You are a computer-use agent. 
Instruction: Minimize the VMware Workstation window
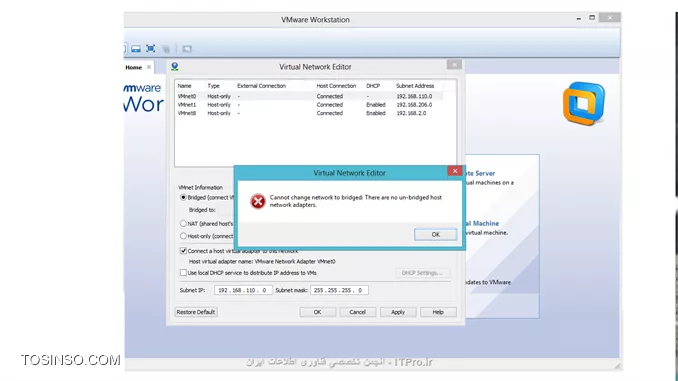579,19
